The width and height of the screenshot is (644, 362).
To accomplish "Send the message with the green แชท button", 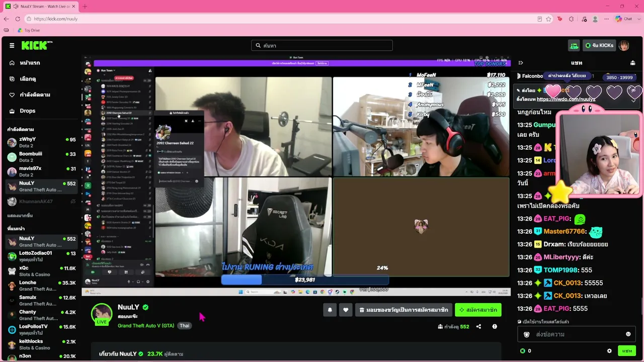I will click(x=627, y=351).
